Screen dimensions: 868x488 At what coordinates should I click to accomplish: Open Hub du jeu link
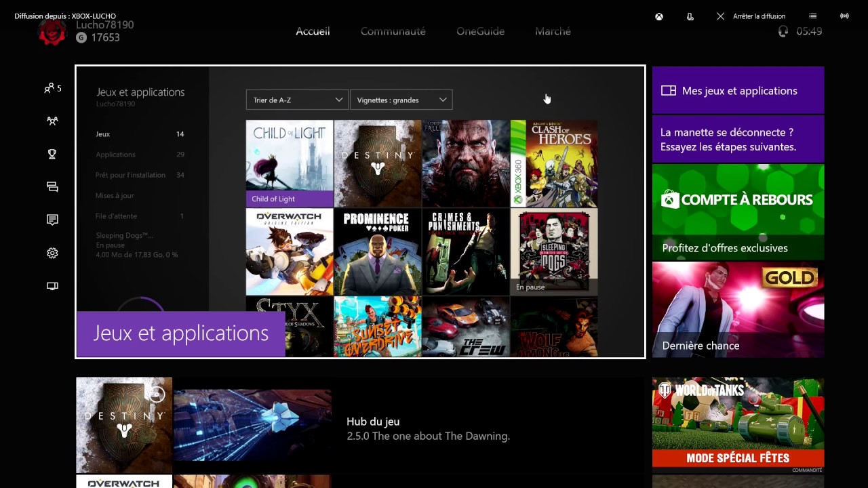point(373,422)
